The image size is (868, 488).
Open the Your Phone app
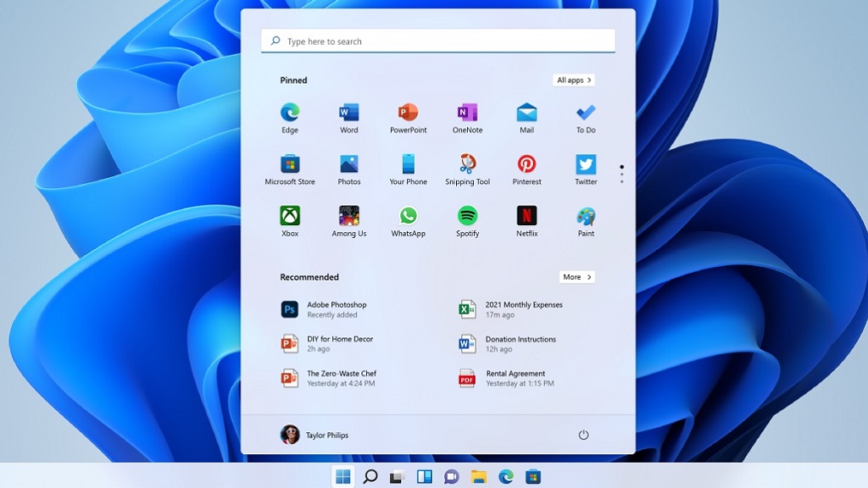(x=408, y=164)
